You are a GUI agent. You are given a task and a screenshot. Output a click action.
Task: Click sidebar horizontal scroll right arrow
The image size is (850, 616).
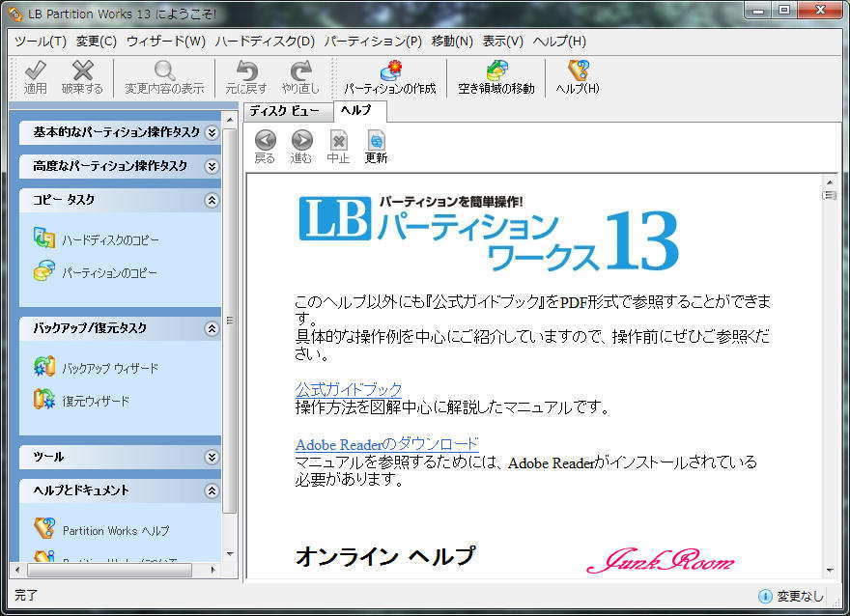pyautogui.click(x=213, y=570)
